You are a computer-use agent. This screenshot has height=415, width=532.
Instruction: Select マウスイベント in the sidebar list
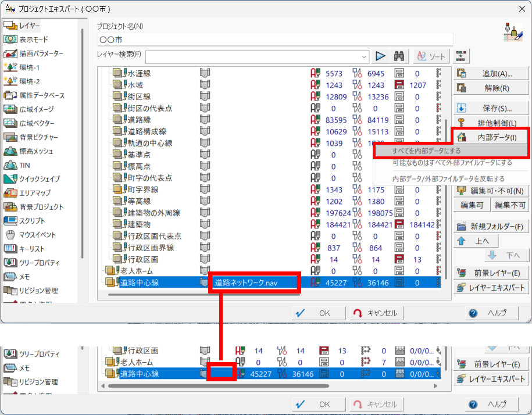[x=37, y=235]
